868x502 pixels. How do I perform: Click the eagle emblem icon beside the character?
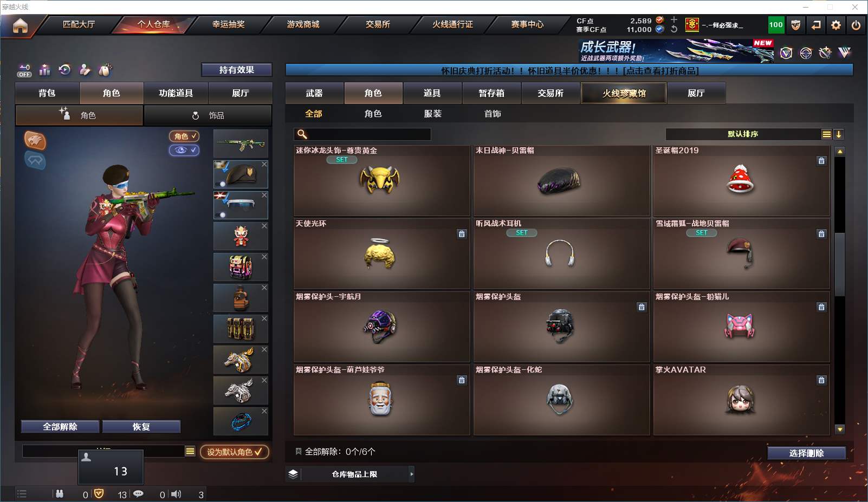tap(35, 141)
